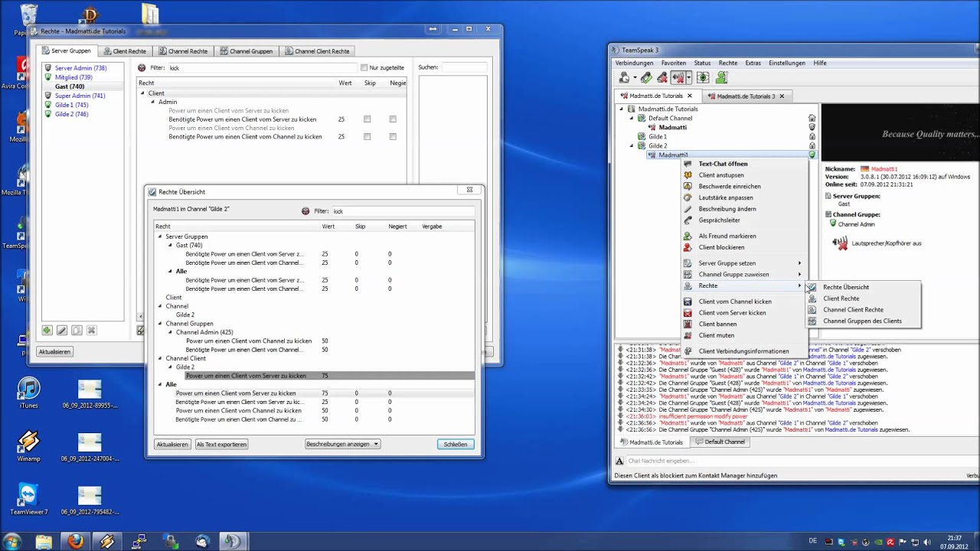Switch to the Default Channel chat tab

[720, 442]
